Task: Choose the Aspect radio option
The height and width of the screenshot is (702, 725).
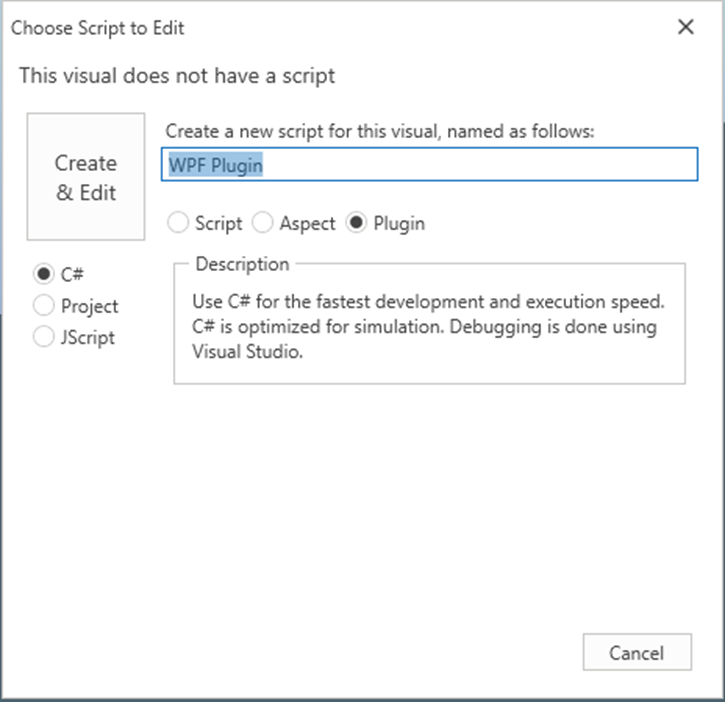Action: tap(263, 223)
